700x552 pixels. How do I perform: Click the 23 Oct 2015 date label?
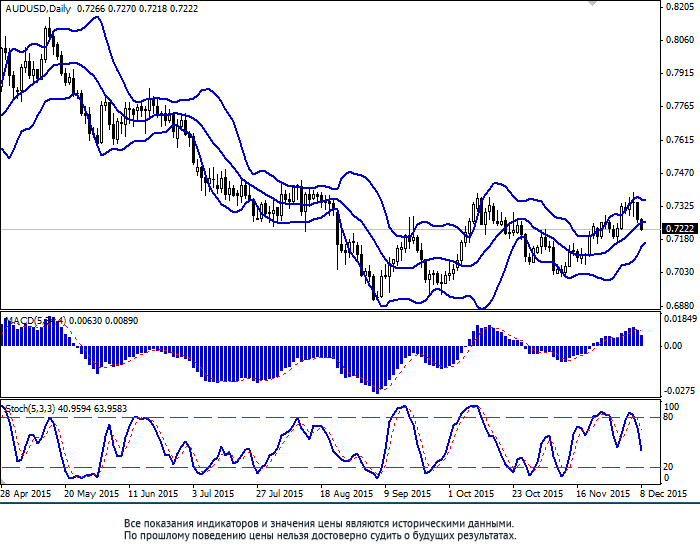(x=538, y=494)
